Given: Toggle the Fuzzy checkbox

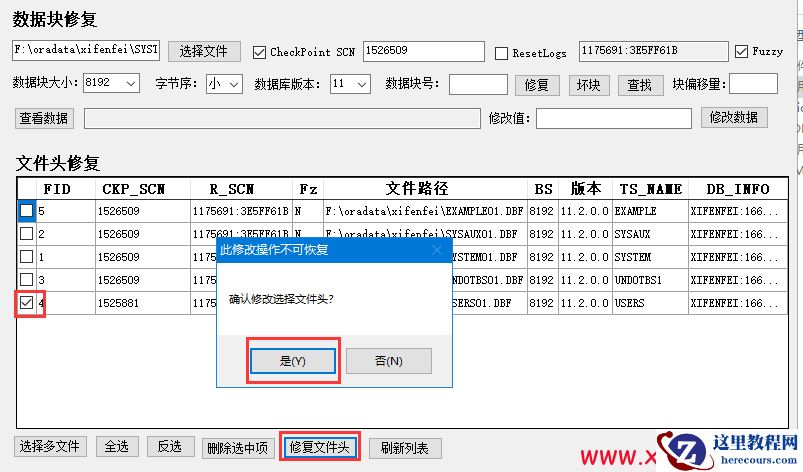Looking at the screenshot, I should pyautogui.click(x=741, y=51).
